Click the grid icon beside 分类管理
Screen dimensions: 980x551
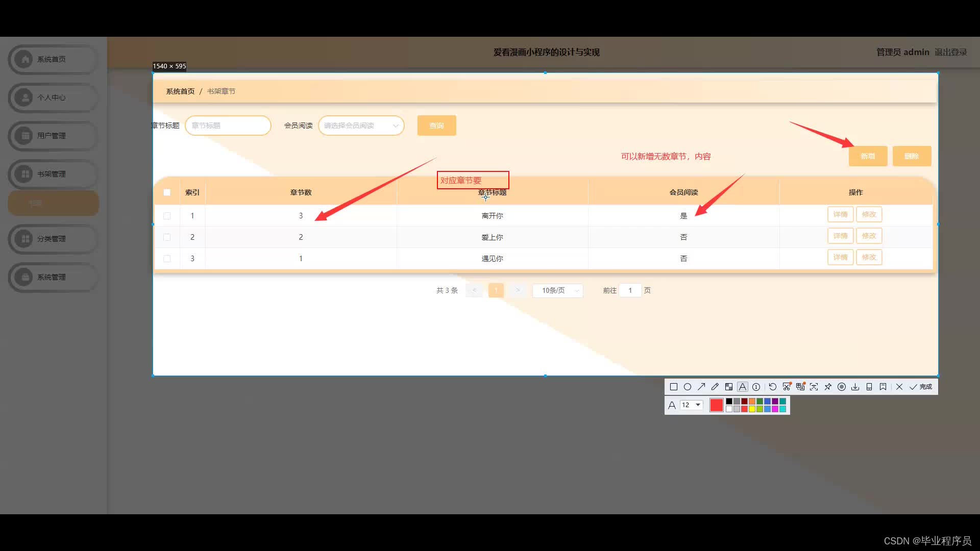[24, 239]
